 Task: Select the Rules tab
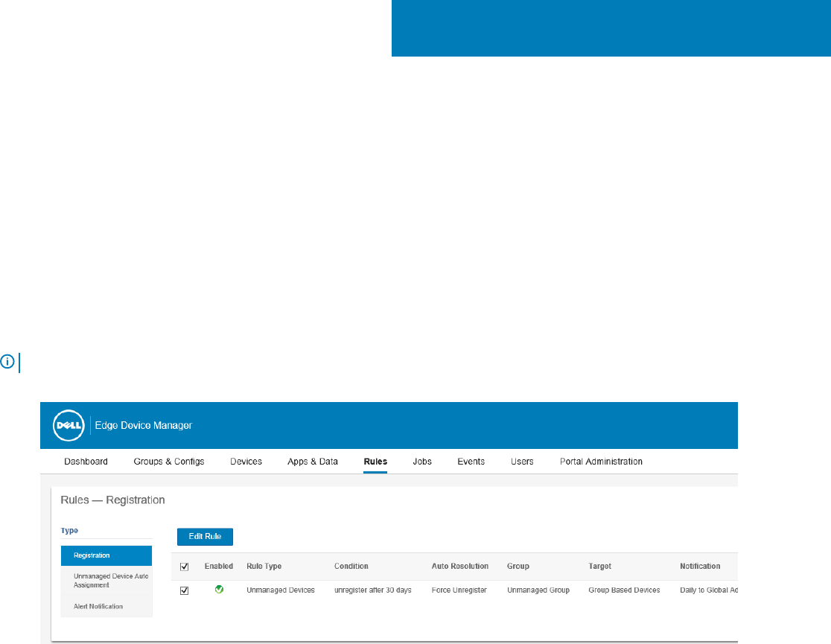click(x=375, y=462)
